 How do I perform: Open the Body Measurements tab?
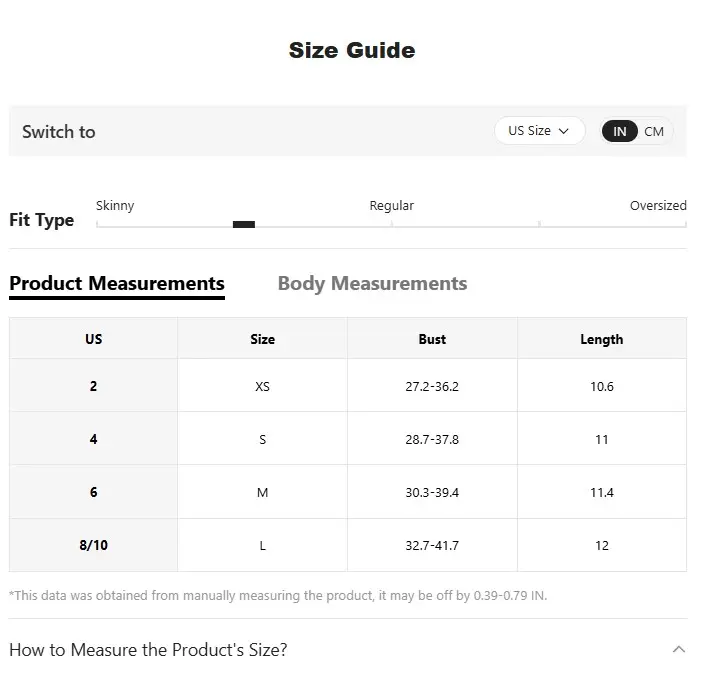point(372,283)
